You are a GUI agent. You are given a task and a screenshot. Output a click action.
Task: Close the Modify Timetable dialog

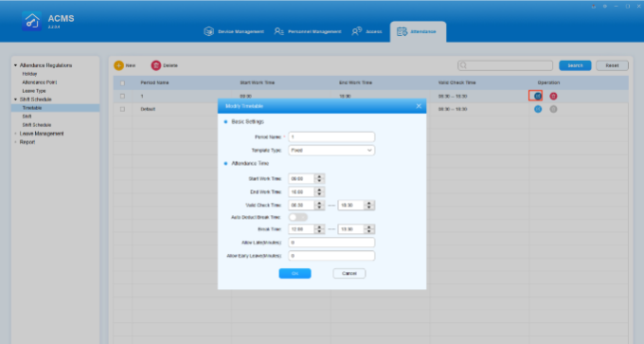419,106
